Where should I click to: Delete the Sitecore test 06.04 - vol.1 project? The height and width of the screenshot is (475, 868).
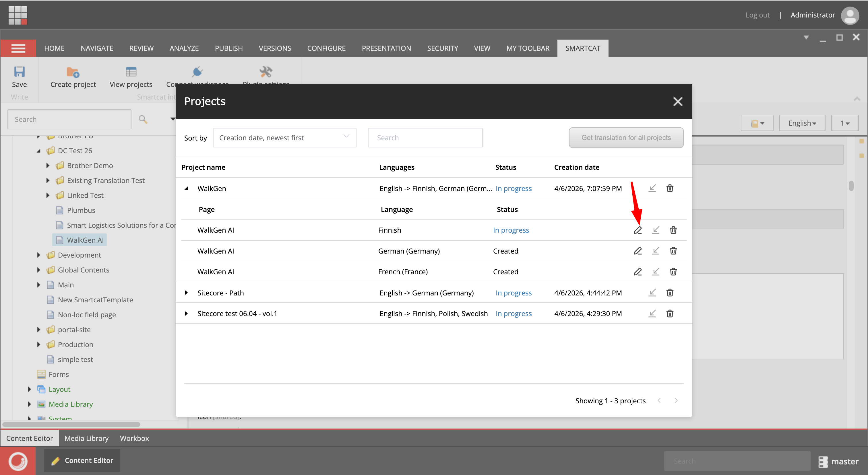click(670, 314)
